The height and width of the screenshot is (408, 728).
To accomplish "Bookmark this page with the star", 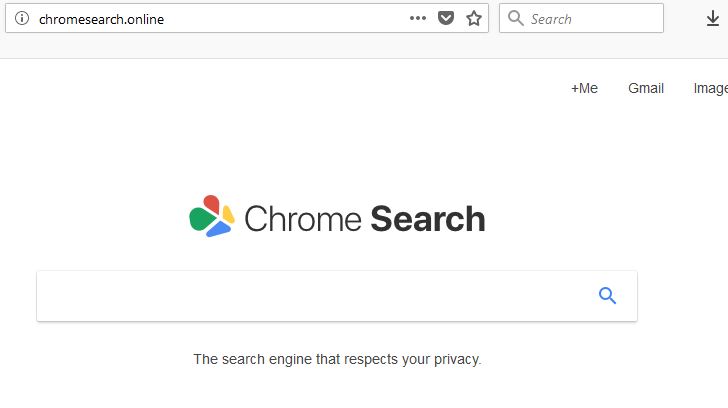I will tap(474, 18).
